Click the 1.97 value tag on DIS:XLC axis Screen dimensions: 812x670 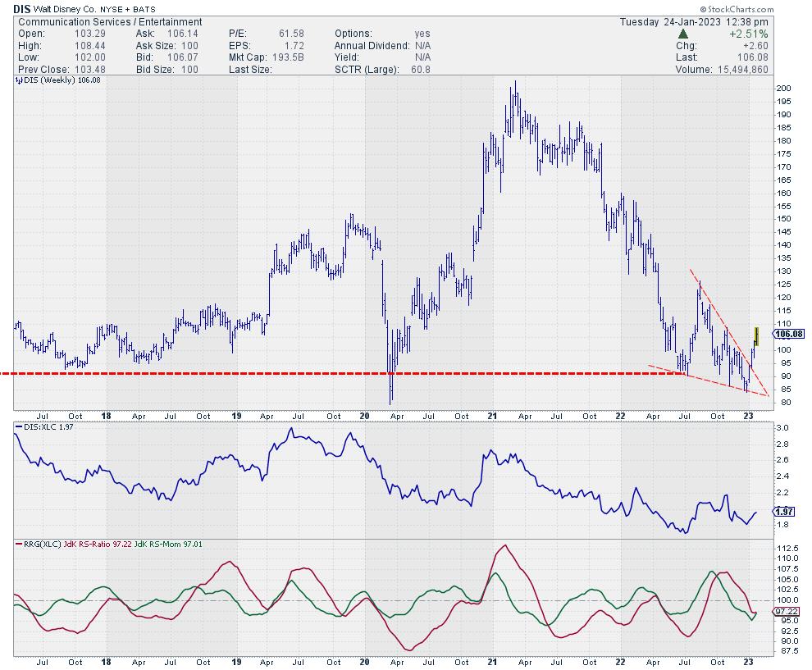click(x=783, y=513)
